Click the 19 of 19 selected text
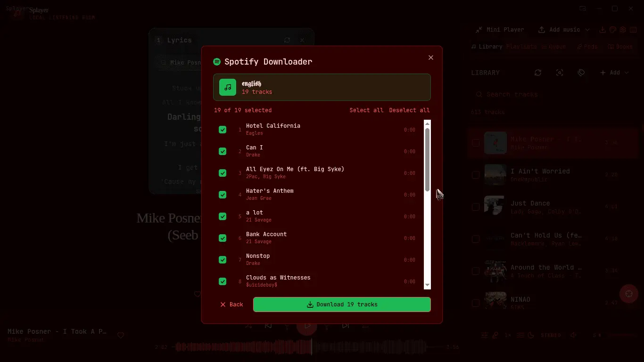The width and height of the screenshot is (644, 362). coord(243,110)
